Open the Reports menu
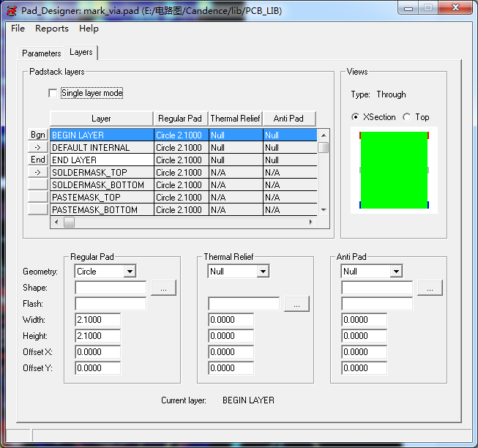The height and width of the screenshot is (448, 478). click(52, 29)
